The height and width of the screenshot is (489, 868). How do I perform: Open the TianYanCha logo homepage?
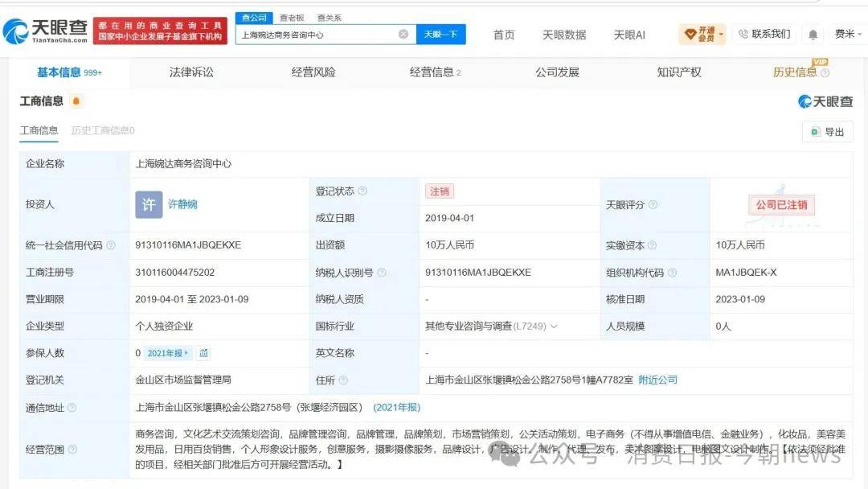pos(45,31)
